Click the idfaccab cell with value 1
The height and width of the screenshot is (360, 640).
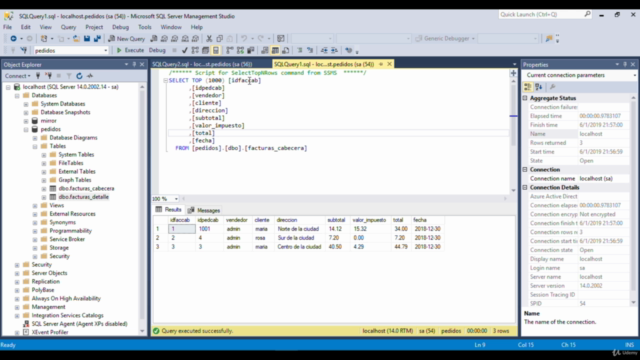click(182, 229)
